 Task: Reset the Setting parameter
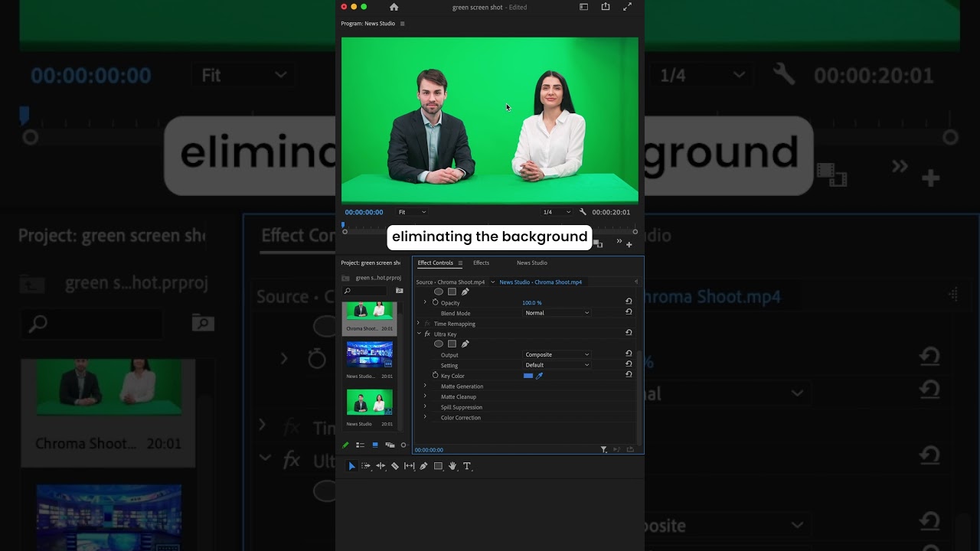point(629,364)
